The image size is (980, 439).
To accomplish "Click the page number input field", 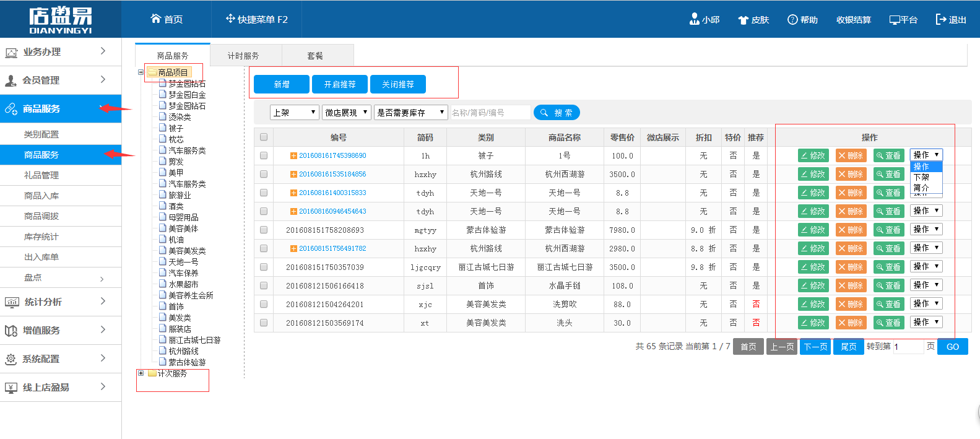I will tap(908, 347).
